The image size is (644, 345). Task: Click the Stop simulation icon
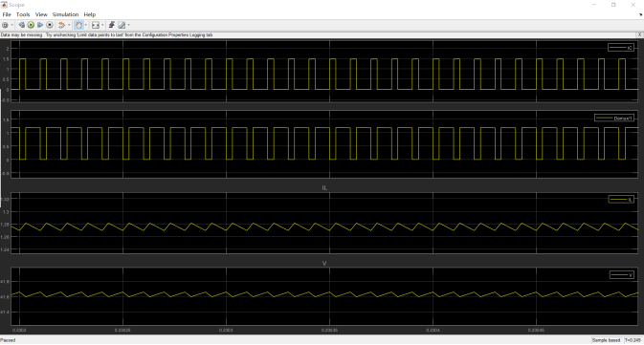click(x=50, y=25)
